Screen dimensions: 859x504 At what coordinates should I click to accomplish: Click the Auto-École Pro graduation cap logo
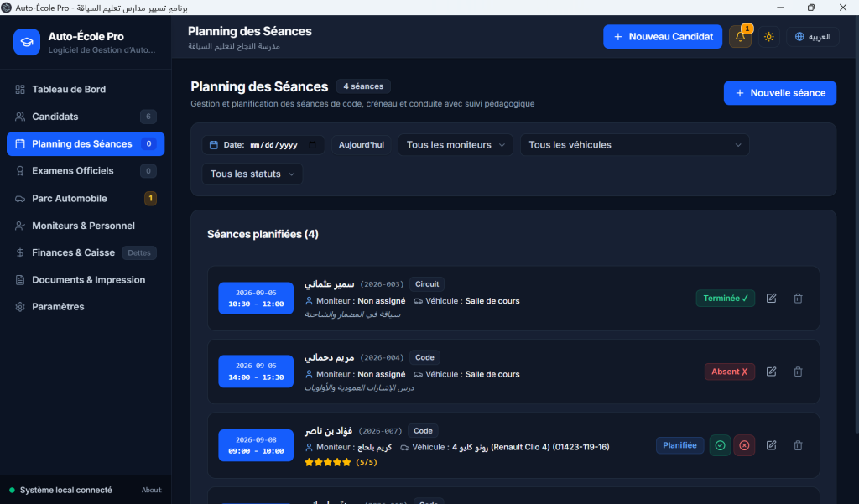point(27,42)
